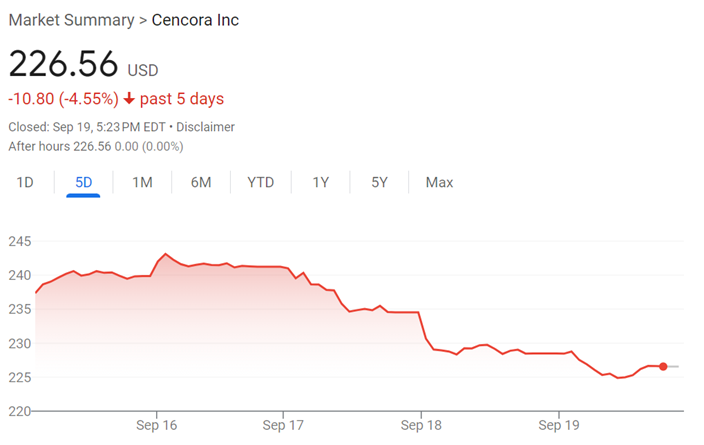The height and width of the screenshot is (445, 704).
Task: Select the 1D time range tab
Action: (25, 182)
